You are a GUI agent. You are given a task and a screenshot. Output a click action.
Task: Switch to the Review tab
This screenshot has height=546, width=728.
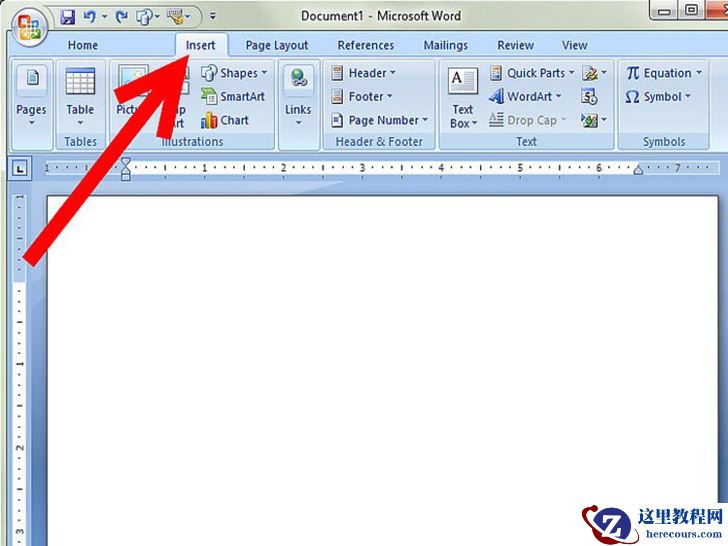tap(515, 45)
